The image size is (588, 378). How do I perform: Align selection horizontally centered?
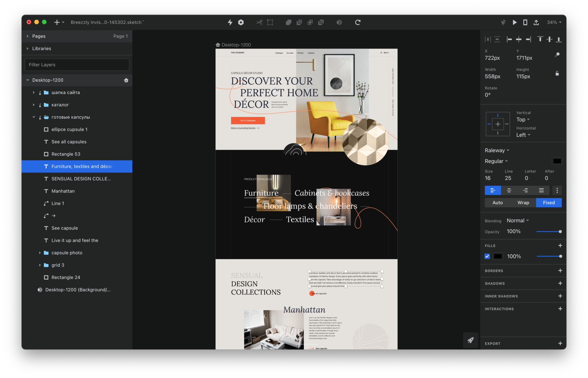519,39
